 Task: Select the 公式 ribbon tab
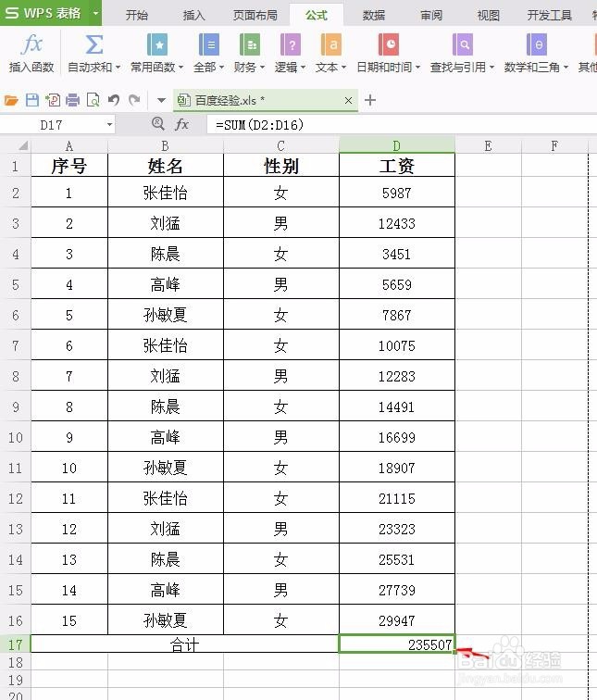tap(317, 15)
